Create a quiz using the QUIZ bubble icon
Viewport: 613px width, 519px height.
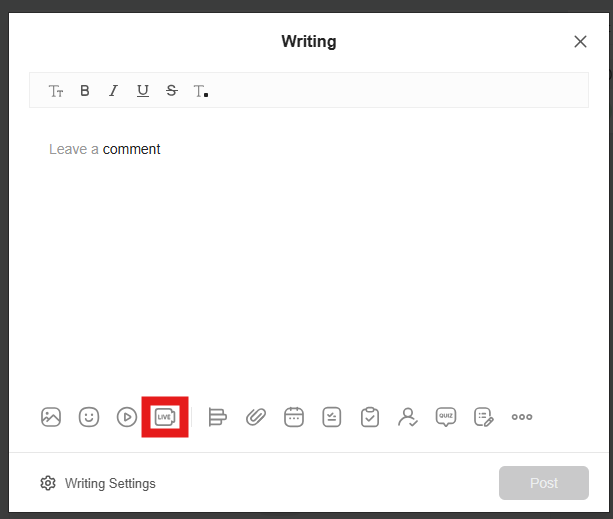pos(446,417)
